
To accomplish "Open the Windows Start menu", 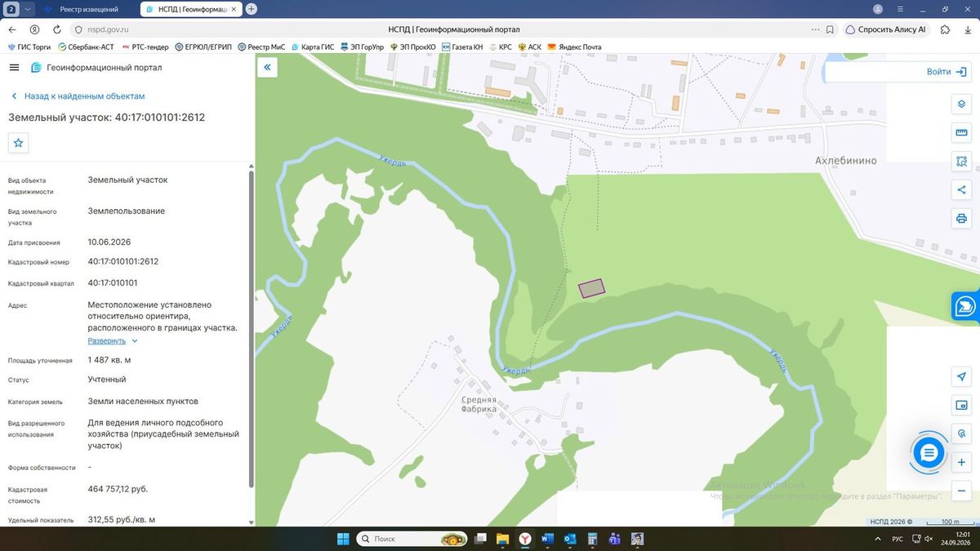I will [343, 539].
